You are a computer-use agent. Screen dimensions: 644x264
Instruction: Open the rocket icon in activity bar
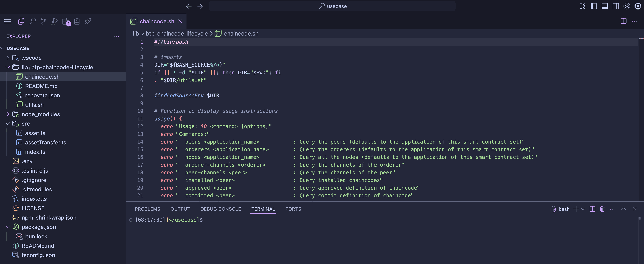(x=88, y=21)
